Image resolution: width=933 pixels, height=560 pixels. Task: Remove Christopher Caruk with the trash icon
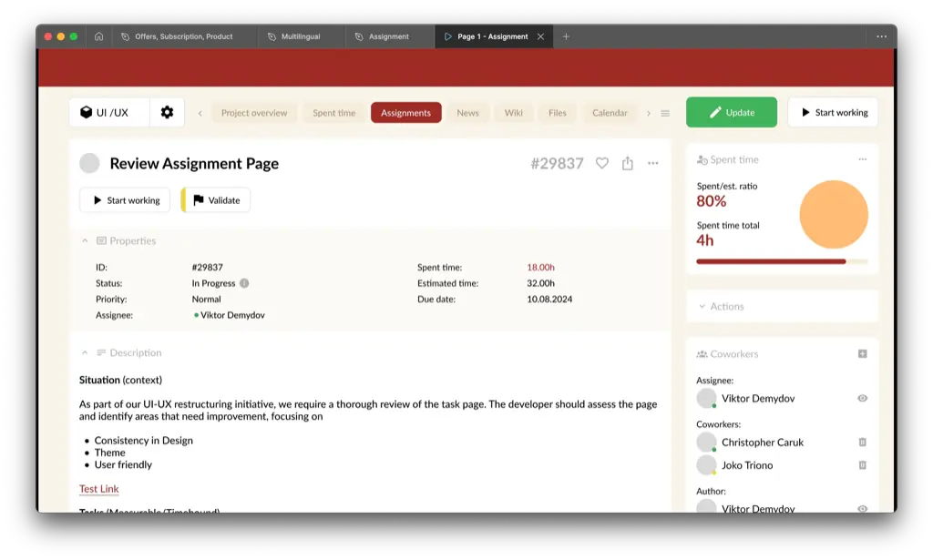click(860, 442)
